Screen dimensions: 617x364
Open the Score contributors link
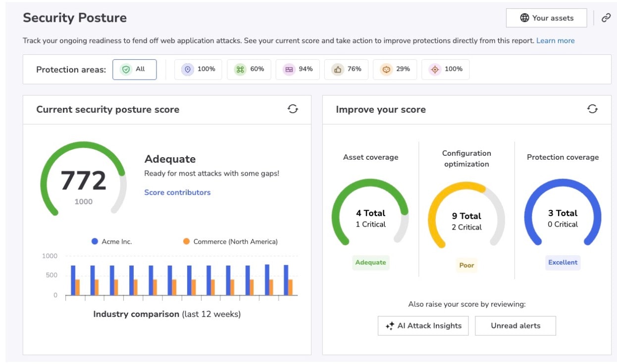point(177,192)
